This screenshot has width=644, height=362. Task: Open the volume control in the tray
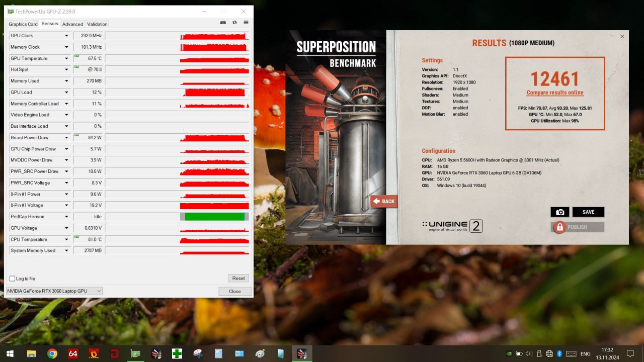point(529,353)
